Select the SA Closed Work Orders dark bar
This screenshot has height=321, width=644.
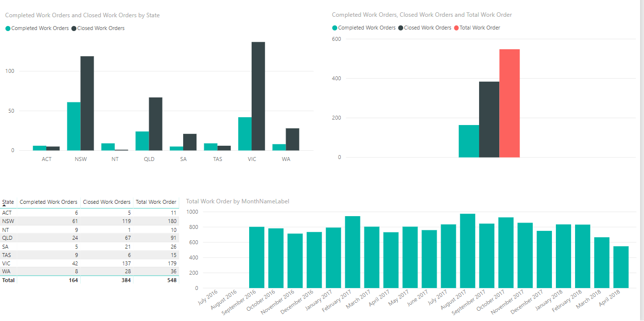190,142
